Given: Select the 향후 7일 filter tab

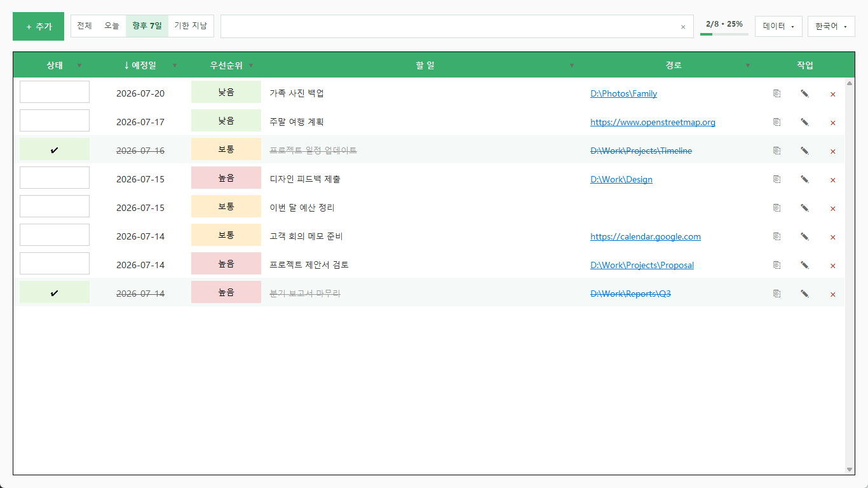Looking at the screenshot, I should 147,26.
